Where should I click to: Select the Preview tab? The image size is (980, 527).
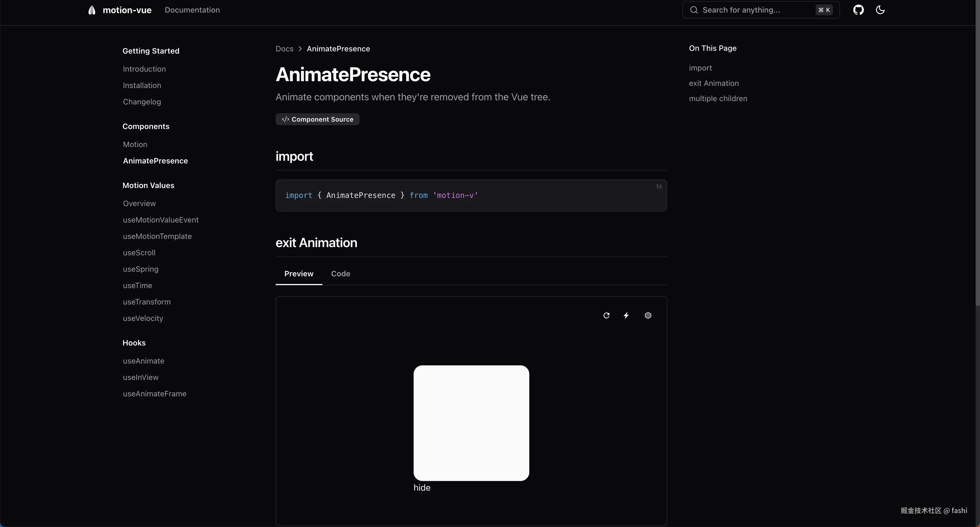(299, 274)
